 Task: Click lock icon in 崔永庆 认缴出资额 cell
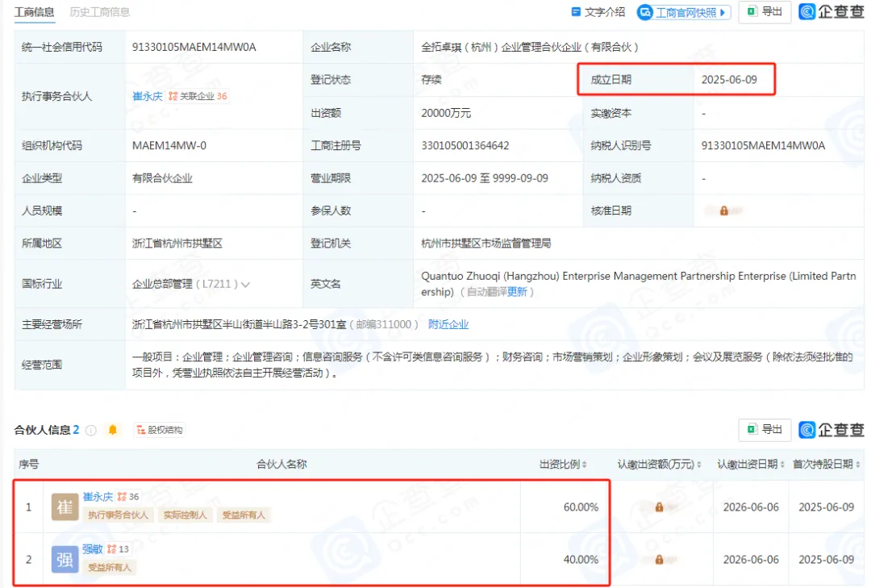point(659,507)
